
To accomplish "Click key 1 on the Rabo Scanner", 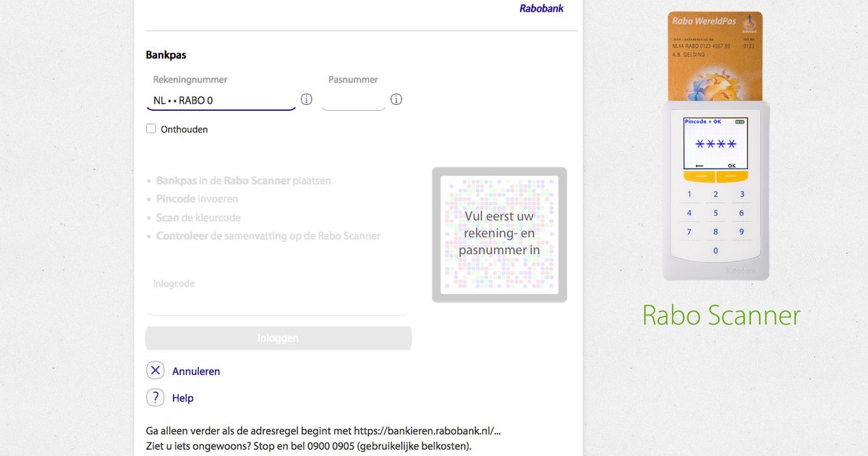I will pyautogui.click(x=689, y=194).
